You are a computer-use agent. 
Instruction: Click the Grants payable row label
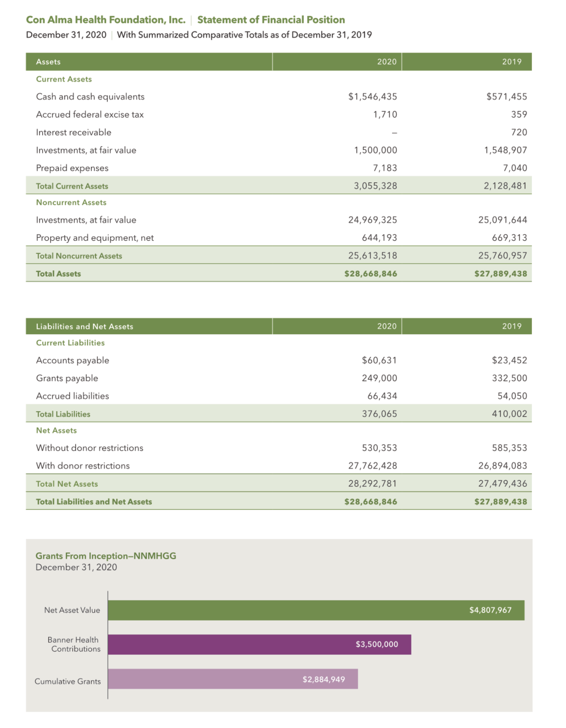tap(67, 378)
